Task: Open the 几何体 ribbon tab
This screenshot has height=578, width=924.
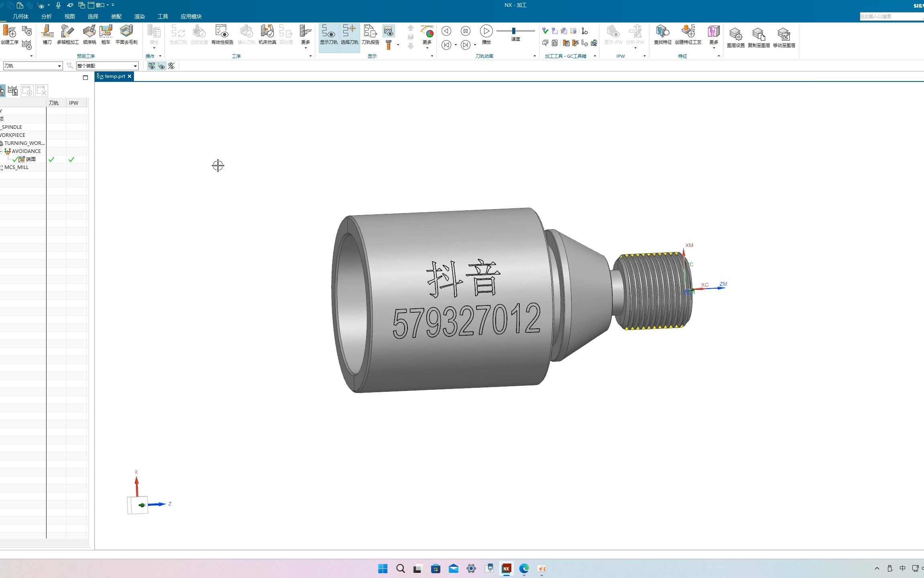Action: tap(20, 16)
